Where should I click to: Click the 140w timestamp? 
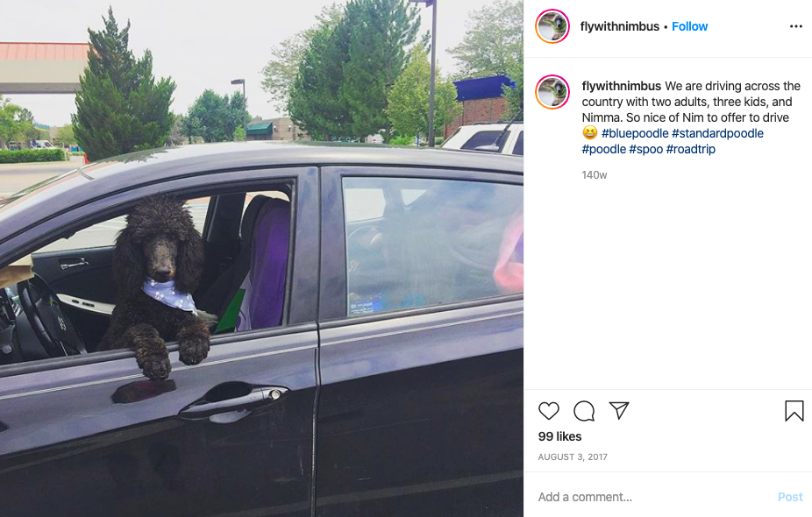[594, 175]
